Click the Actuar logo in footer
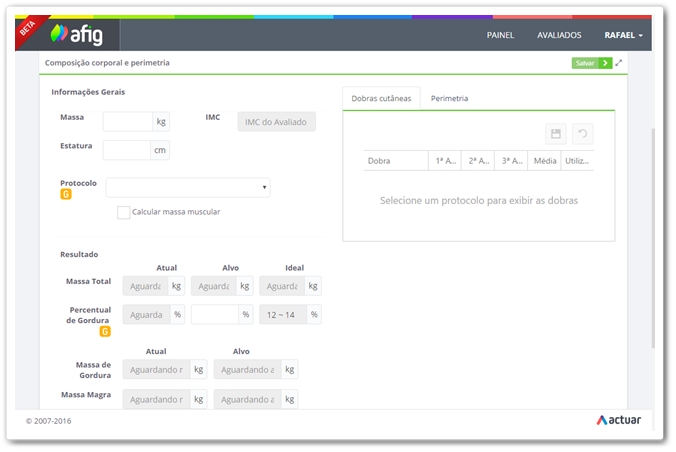Image resolution: width=676 pixels, height=452 pixels. click(618, 420)
